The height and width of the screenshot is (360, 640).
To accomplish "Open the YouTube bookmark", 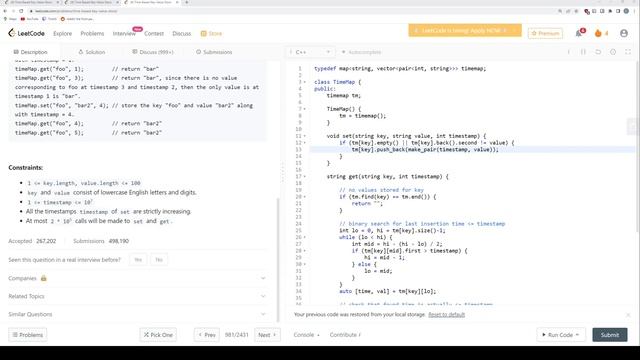I will coord(29,19).
